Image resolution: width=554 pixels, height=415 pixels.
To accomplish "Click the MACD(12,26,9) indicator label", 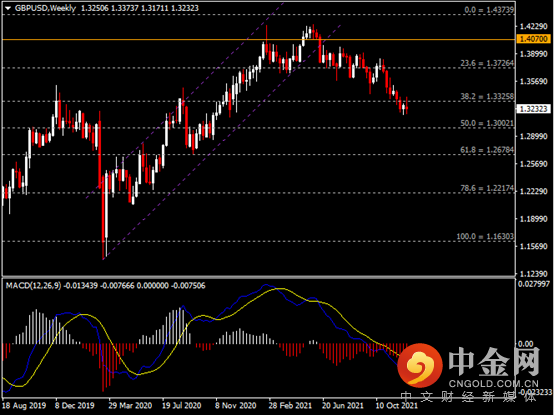I will click(x=33, y=286).
